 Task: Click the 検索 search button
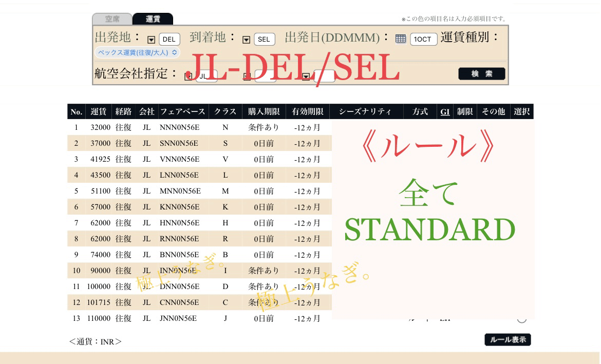[x=482, y=73]
